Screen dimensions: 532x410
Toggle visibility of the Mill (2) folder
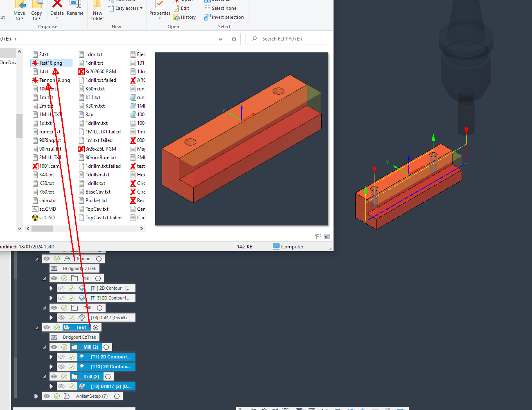point(54,347)
